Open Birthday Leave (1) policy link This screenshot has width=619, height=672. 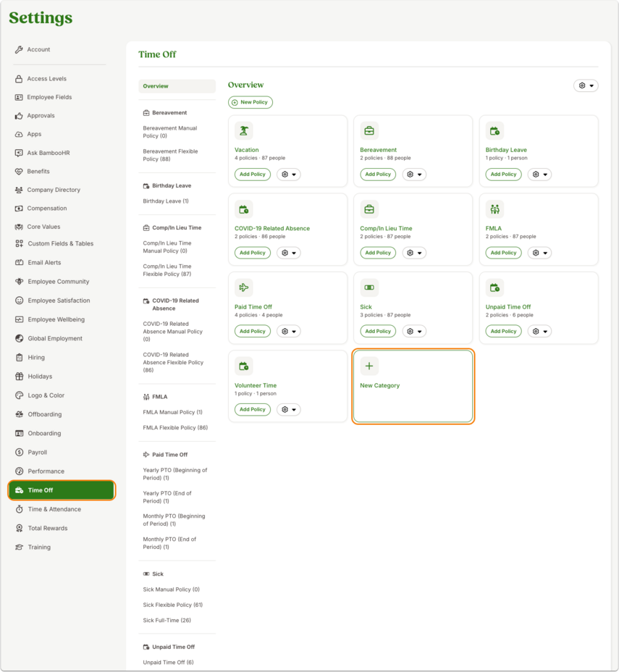(166, 201)
